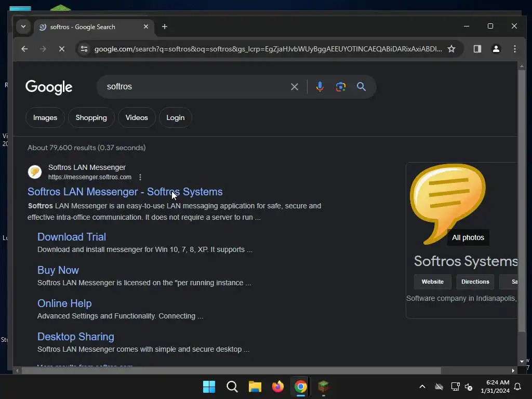Click the About 79,600 results text
This screenshot has height=399, width=532.
87,148
